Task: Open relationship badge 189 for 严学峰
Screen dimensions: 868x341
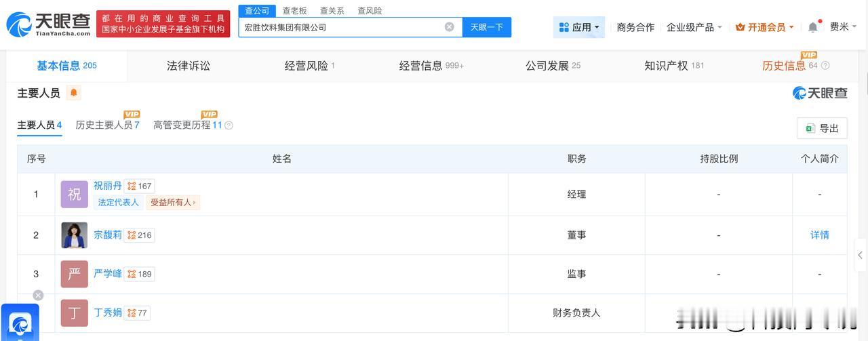Action: pos(140,274)
